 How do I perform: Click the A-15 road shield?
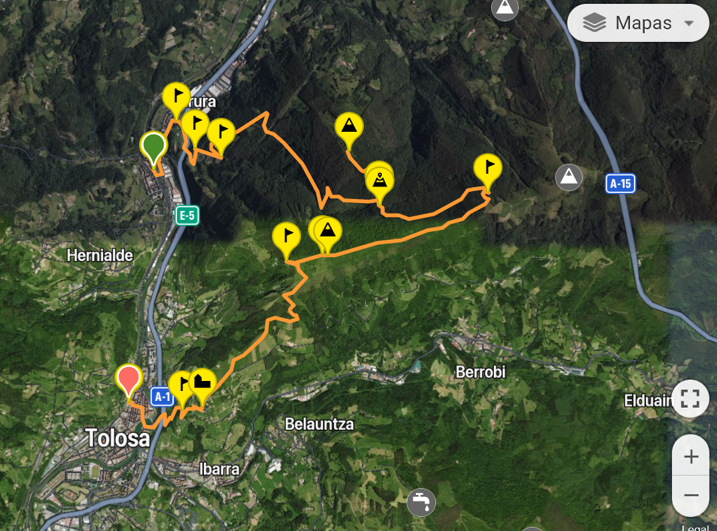point(621,184)
